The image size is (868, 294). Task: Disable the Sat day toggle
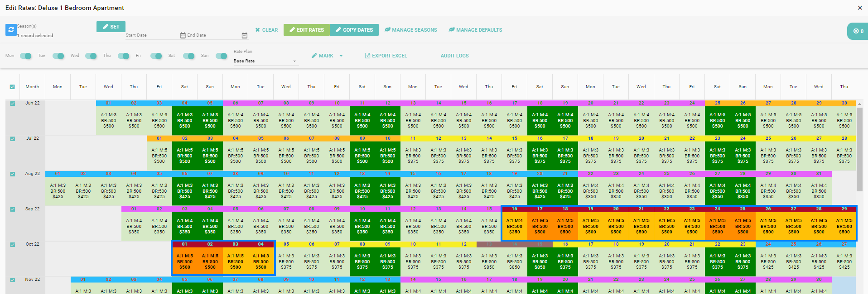coord(188,56)
